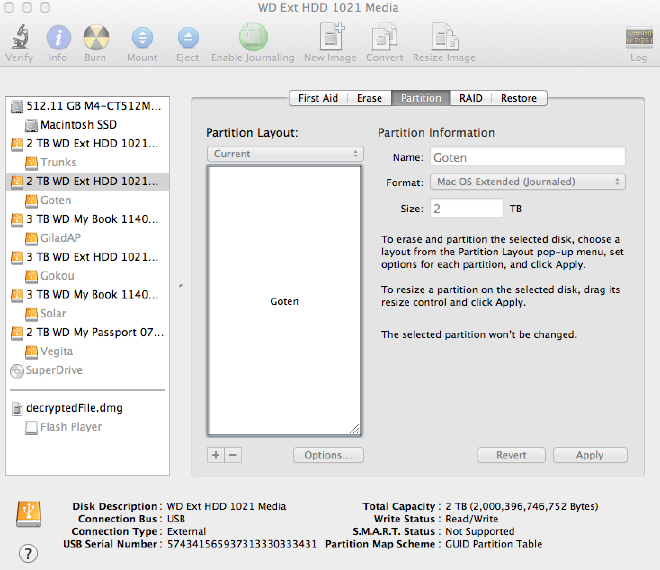Click the Size field showing 2

click(x=466, y=208)
